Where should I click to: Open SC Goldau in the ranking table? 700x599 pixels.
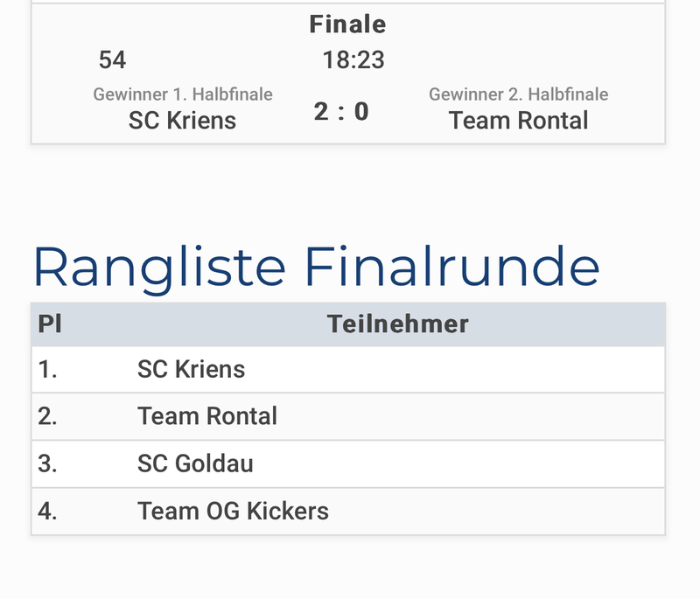[x=195, y=463]
